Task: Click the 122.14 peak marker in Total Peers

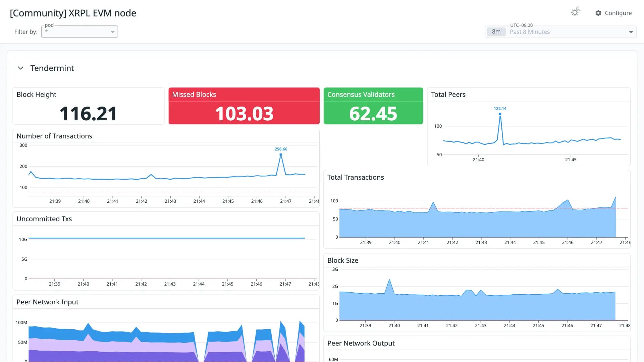Action: 500,114
